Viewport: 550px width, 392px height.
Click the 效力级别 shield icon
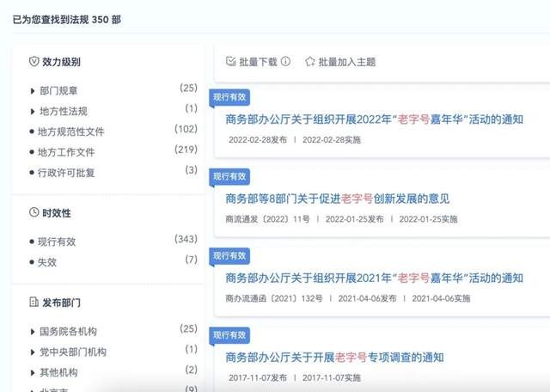pyautogui.click(x=34, y=61)
